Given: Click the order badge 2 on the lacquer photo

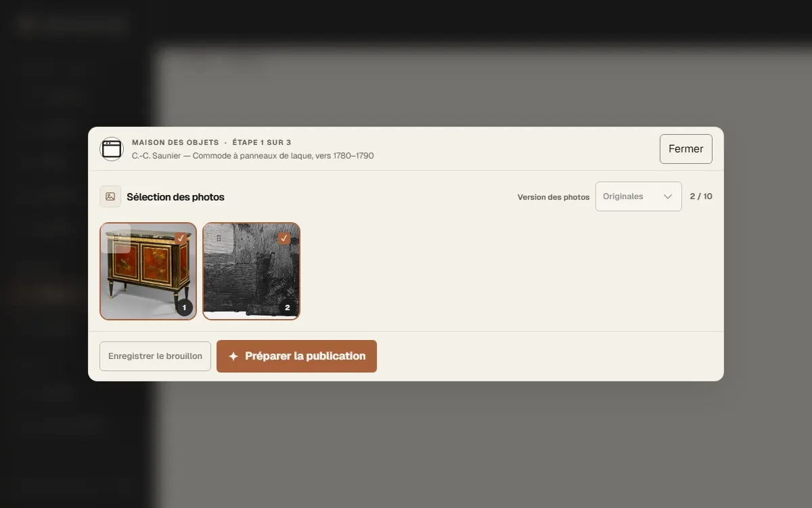Looking at the screenshot, I should 287,308.
